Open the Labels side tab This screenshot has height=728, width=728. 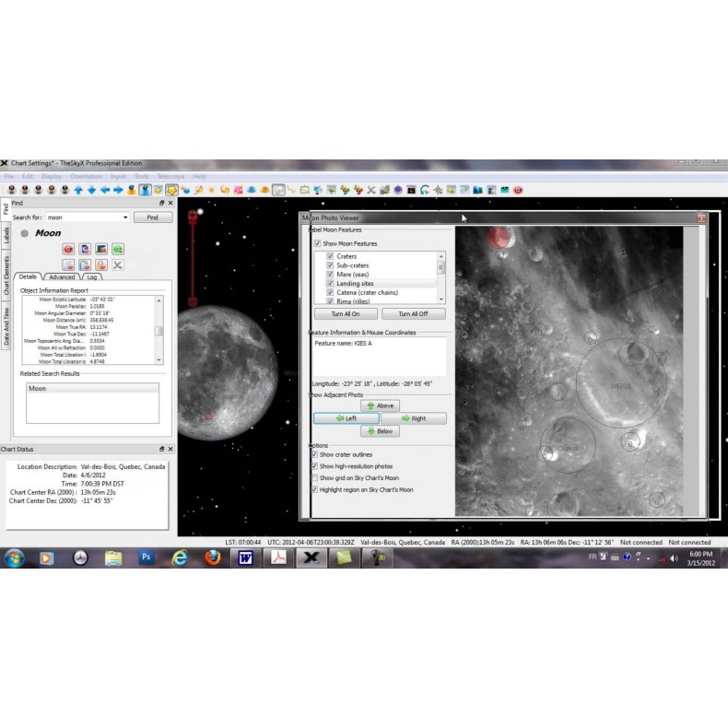click(6, 235)
